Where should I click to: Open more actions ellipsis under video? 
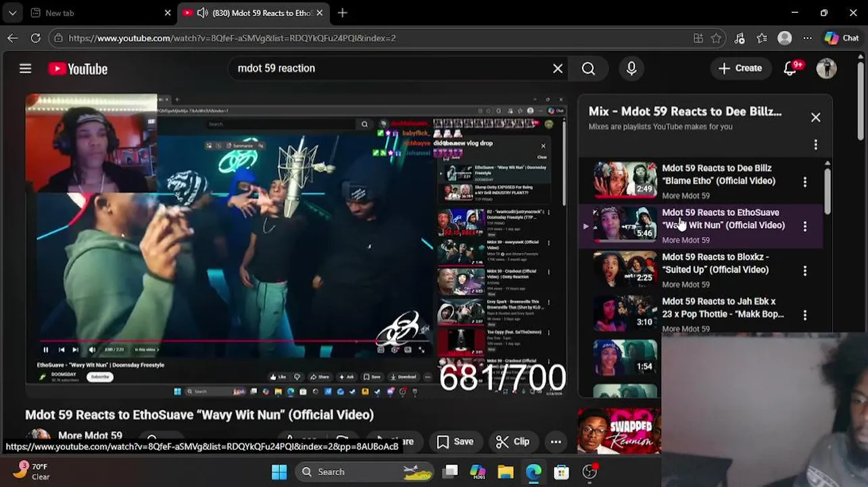coord(556,442)
